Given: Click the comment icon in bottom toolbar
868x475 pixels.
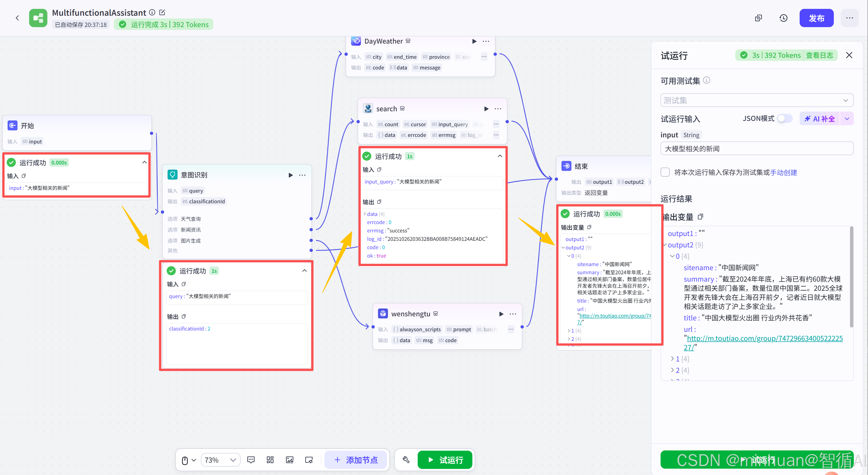Looking at the screenshot, I should click(251, 460).
